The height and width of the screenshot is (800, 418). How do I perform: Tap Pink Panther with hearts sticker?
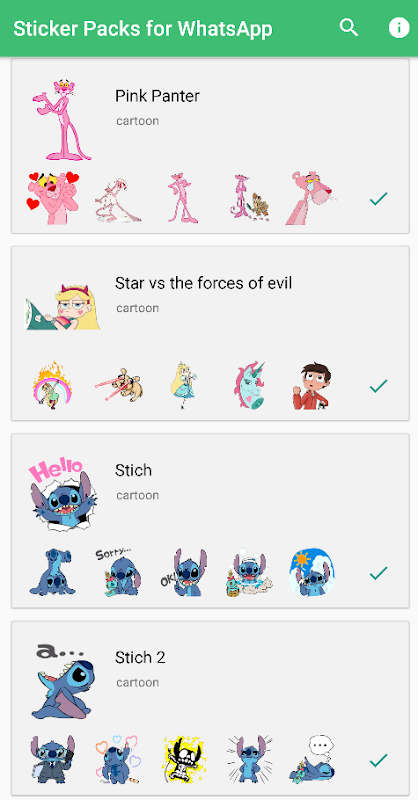pos(53,198)
